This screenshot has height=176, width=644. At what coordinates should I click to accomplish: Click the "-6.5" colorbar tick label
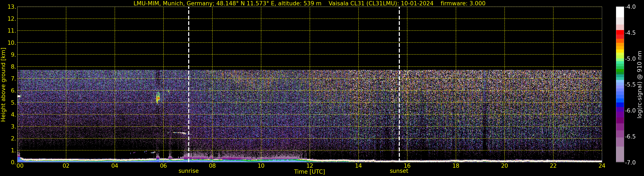[x=630, y=137]
